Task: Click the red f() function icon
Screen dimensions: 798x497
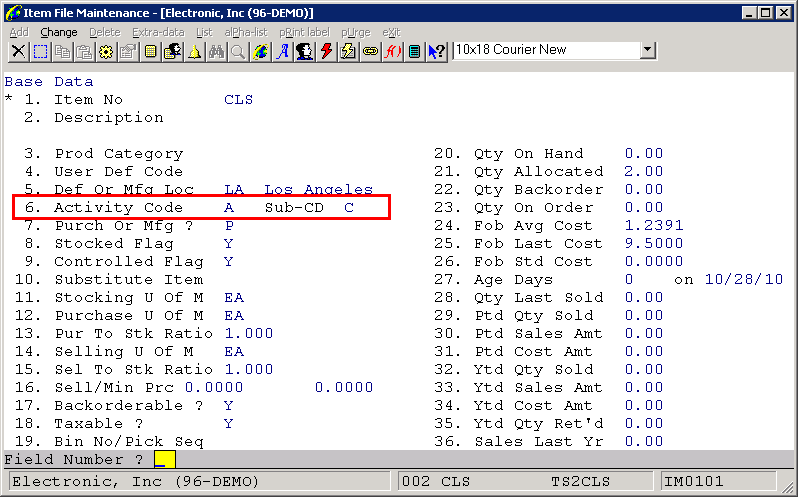Action: tap(393, 51)
